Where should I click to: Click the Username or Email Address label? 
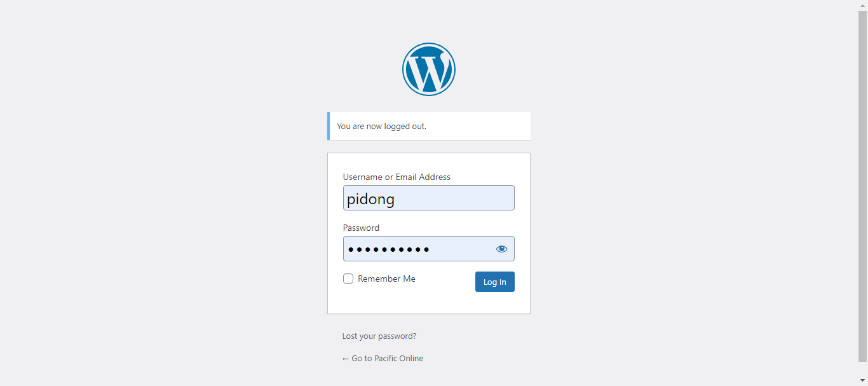397,177
